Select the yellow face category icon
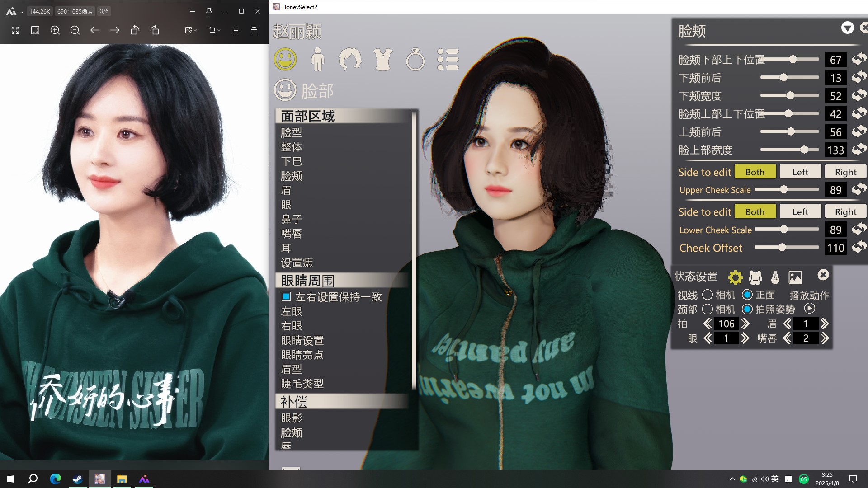Image resolution: width=868 pixels, height=488 pixels. point(285,59)
